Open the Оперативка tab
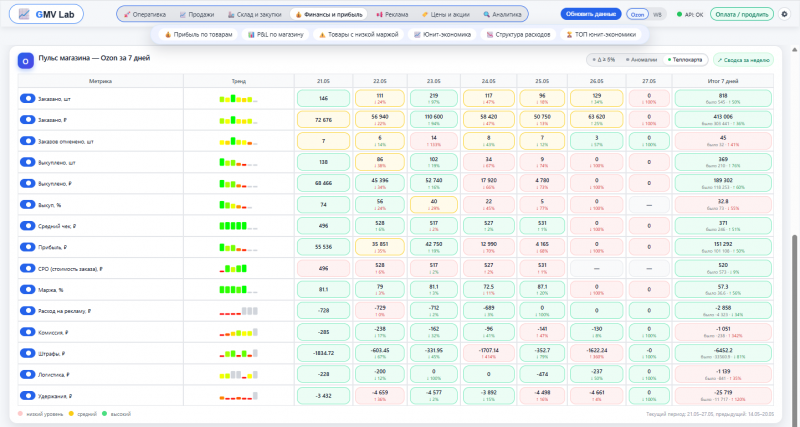This screenshot has width=800, height=427. [x=145, y=14]
